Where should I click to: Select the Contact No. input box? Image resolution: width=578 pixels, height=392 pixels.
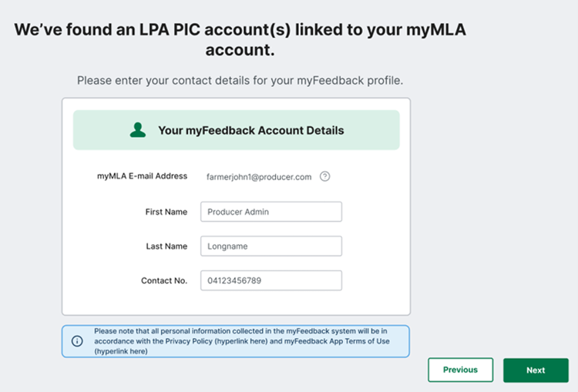(x=271, y=280)
